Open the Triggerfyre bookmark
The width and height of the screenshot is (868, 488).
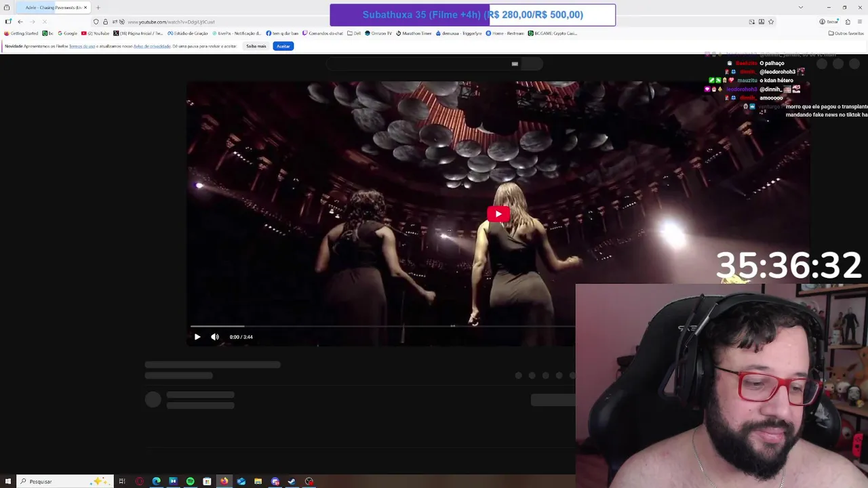[x=459, y=33]
